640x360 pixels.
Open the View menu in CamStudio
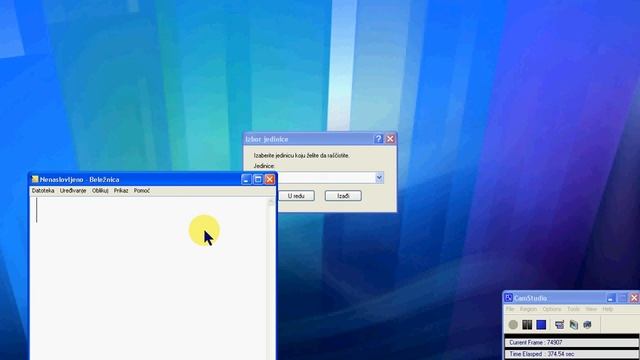(591, 309)
